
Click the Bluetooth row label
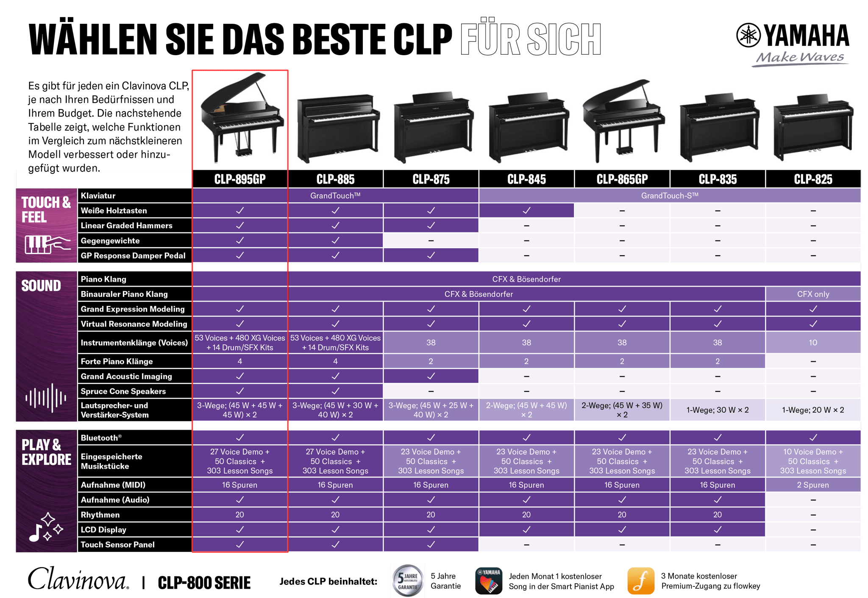(x=134, y=438)
